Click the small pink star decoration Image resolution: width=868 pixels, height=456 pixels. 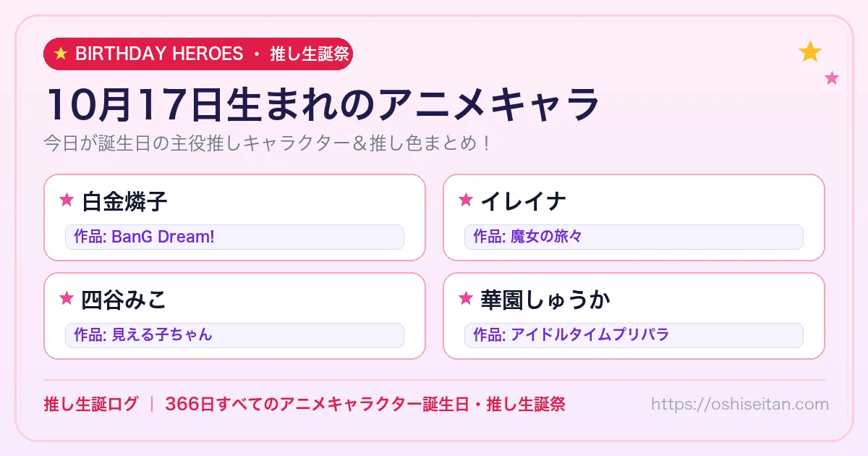(832, 77)
